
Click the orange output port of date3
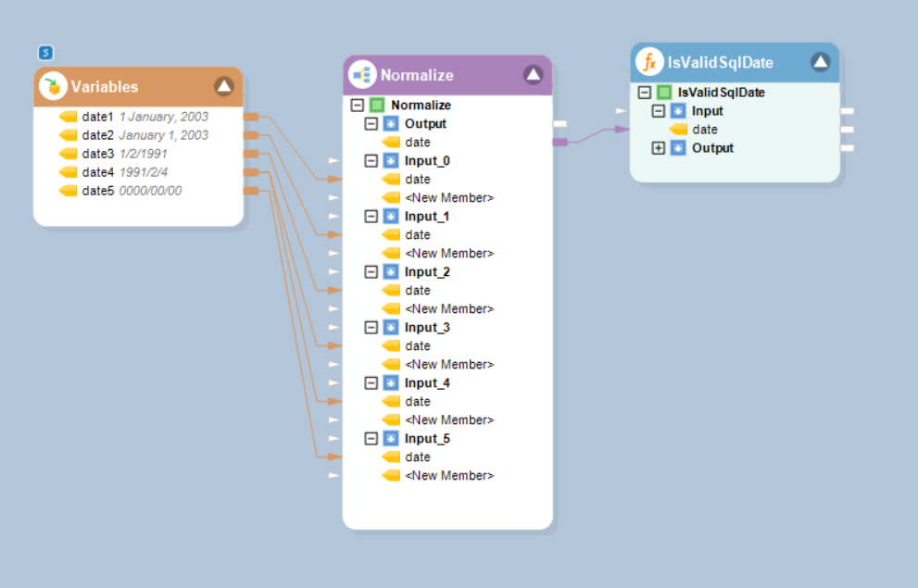(250, 154)
